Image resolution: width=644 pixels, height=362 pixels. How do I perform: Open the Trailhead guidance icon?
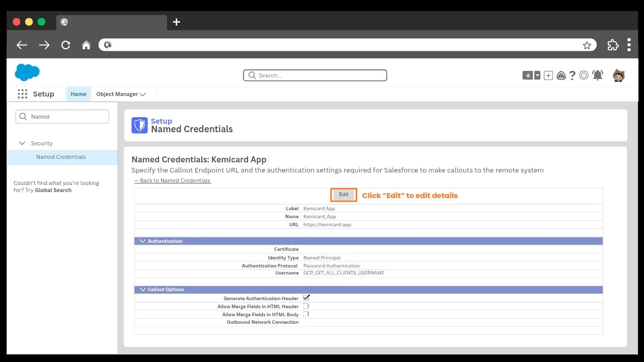click(x=561, y=75)
